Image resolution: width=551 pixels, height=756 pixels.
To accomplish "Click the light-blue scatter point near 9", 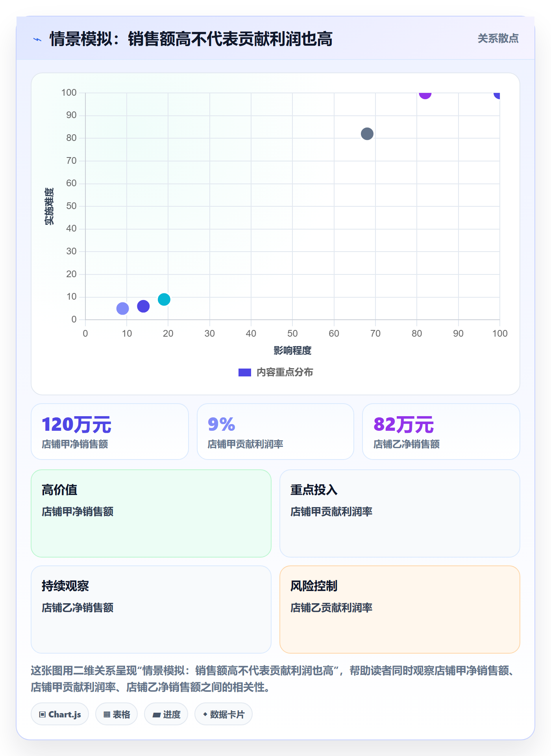I will coord(123,308).
